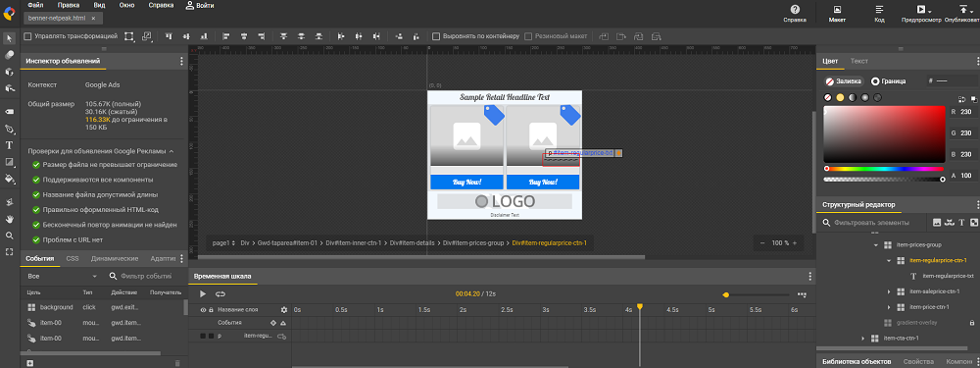The height and width of the screenshot is (368, 980).
Task: Toggle Резиновый макет checkbox
Action: (x=528, y=36)
